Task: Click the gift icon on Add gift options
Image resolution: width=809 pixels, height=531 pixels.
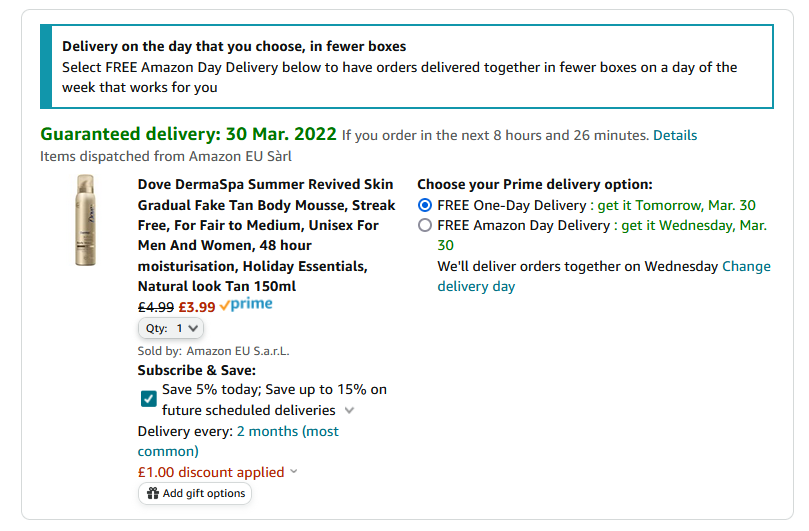Action: [x=153, y=493]
